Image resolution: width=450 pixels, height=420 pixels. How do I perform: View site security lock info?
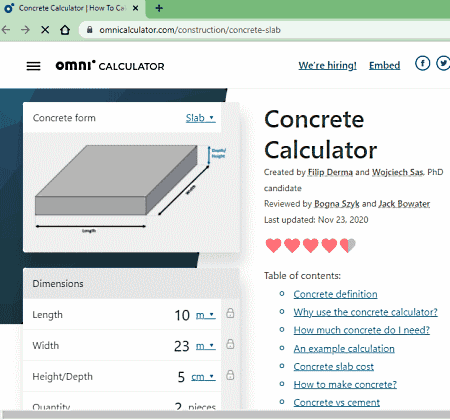(89, 30)
